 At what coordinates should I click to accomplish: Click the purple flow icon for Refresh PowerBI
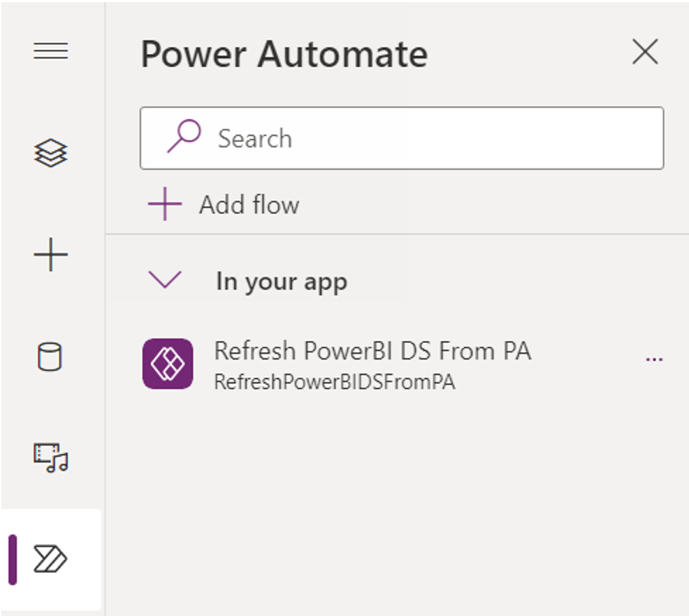[168, 363]
